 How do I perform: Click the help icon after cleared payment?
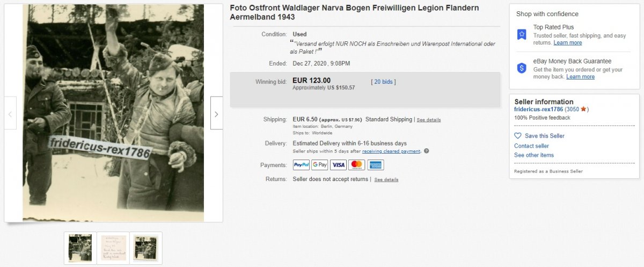tap(426, 151)
